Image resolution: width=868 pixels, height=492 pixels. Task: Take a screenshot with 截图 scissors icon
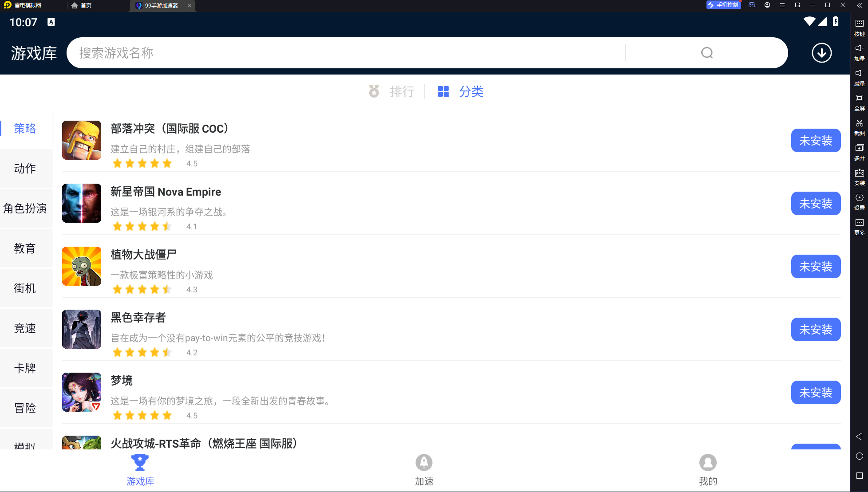[x=860, y=126]
